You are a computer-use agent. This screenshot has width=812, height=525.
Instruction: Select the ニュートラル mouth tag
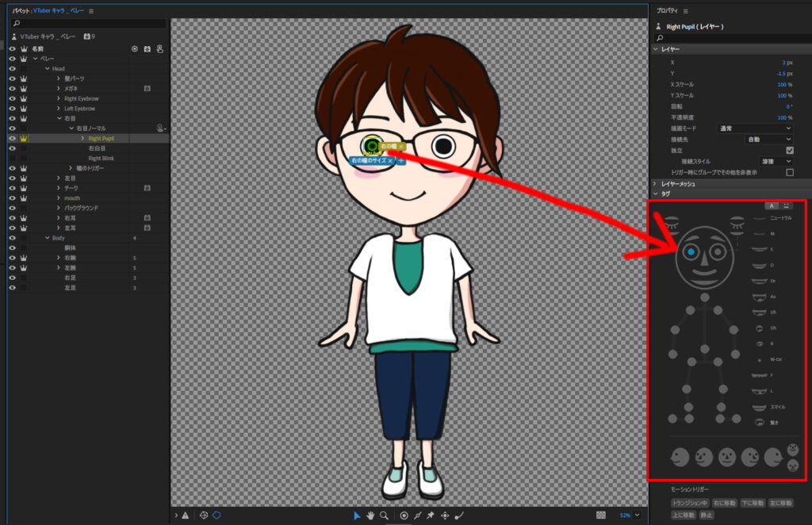(x=759, y=218)
